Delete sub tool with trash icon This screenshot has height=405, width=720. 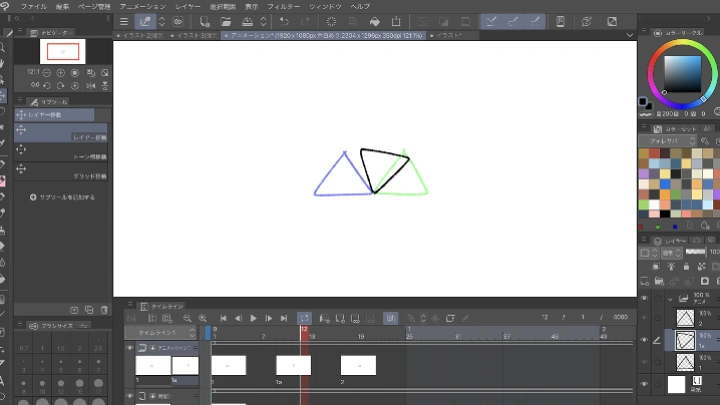point(104,310)
